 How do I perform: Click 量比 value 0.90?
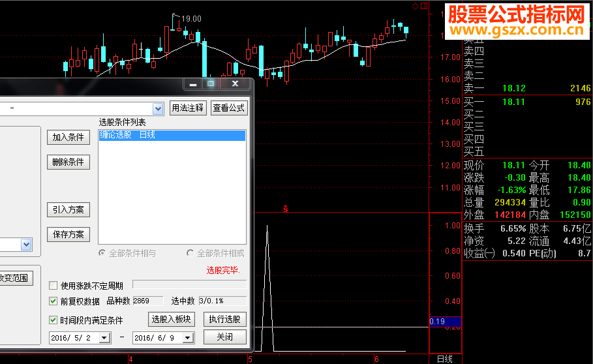582,202
